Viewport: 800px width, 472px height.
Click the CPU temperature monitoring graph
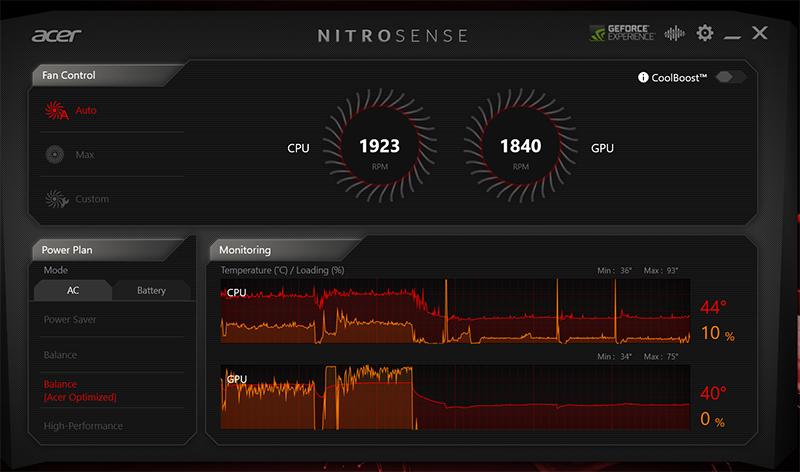455,312
